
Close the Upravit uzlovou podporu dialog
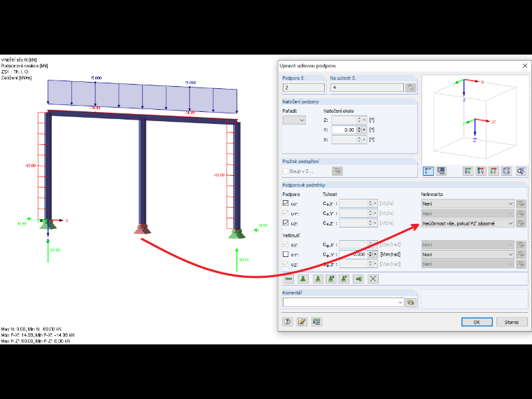pos(525,66)
